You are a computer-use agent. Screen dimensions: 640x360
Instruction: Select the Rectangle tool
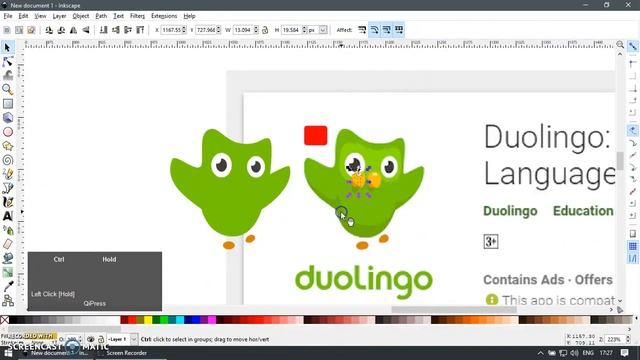point(7,104)
